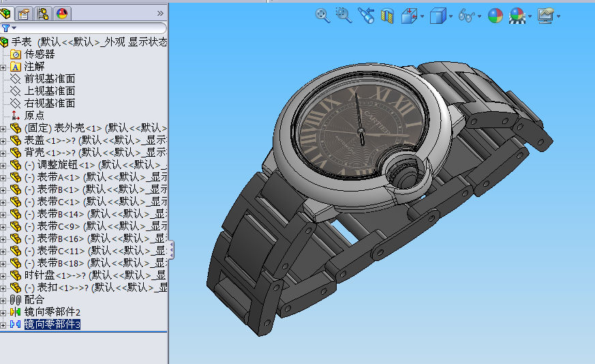This screenshot has width=595, height=364.
Task: Expand the 时针盘<1> component
Action: (x=3, y=276)
